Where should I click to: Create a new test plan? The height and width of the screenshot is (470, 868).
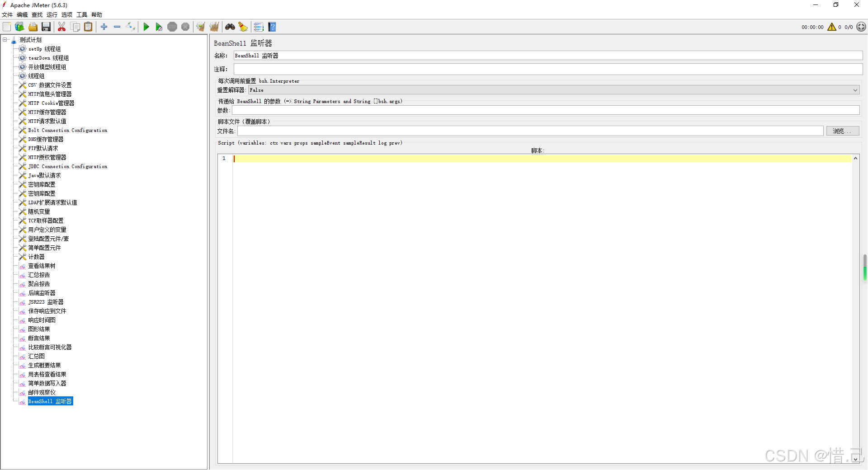click(7, 27)
